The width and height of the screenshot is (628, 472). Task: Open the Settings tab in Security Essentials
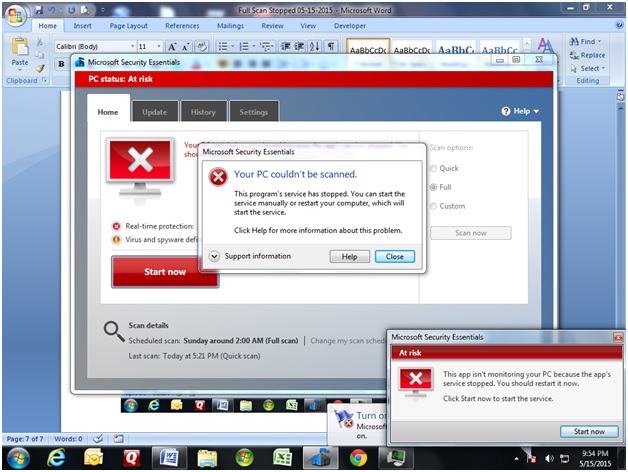coord(254,112)
